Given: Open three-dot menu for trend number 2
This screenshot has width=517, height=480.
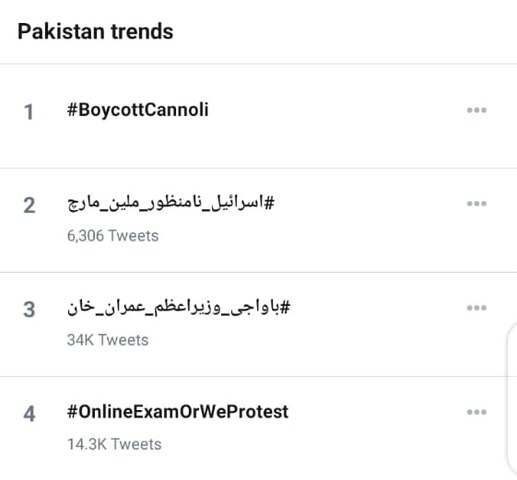Looking at the screenshot, I should (x=477, y=203).
